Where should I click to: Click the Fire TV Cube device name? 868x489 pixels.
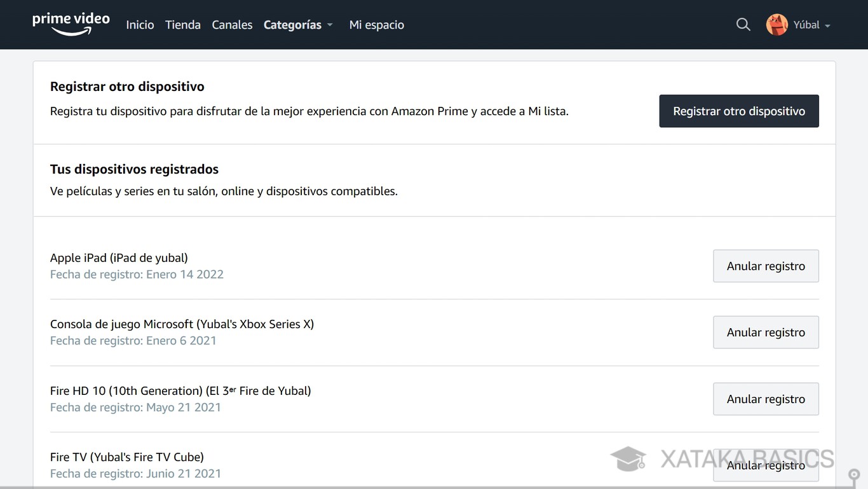tap(126, 457)
